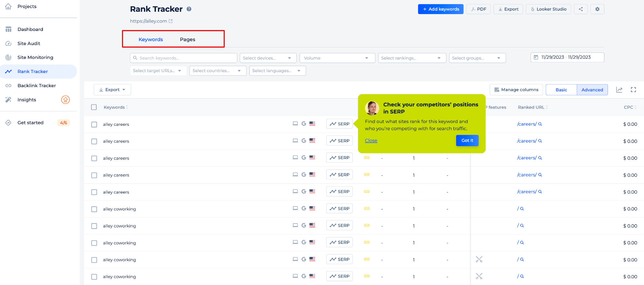644x285 pixels.
Task: Click the Google icon in first alley careers row
Action: click(x=304, y=124)
